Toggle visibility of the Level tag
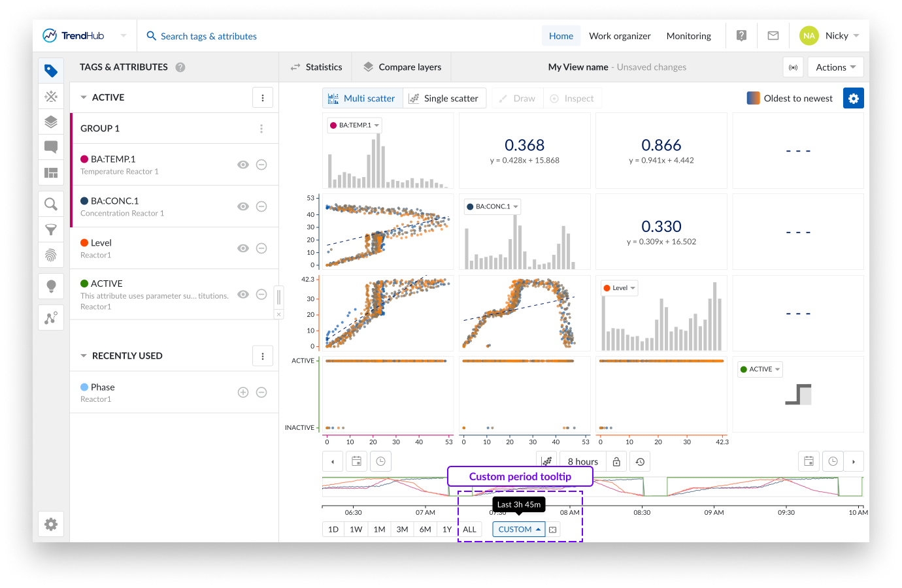The height and width of the screenshot is (588, 902). (243, 248)
